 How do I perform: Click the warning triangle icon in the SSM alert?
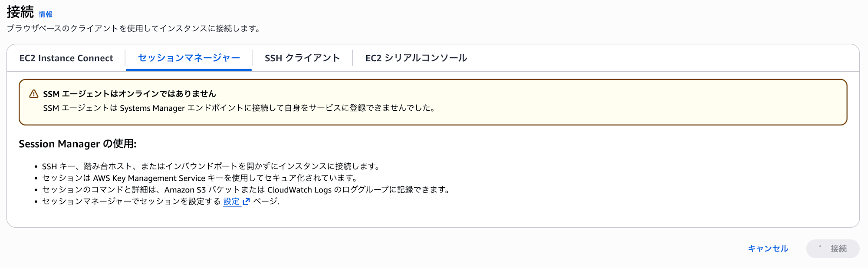(x=33, y=93)
